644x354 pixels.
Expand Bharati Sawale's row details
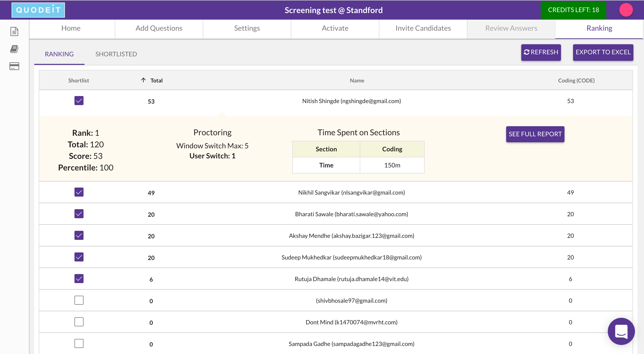tap(351, 214)
